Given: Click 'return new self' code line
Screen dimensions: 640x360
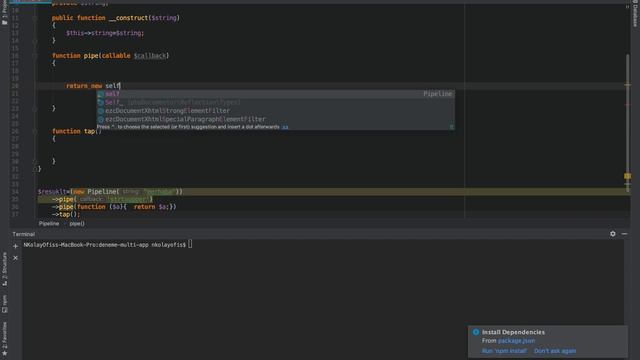Looking at the screenshot, I should [x=93, y=86].
